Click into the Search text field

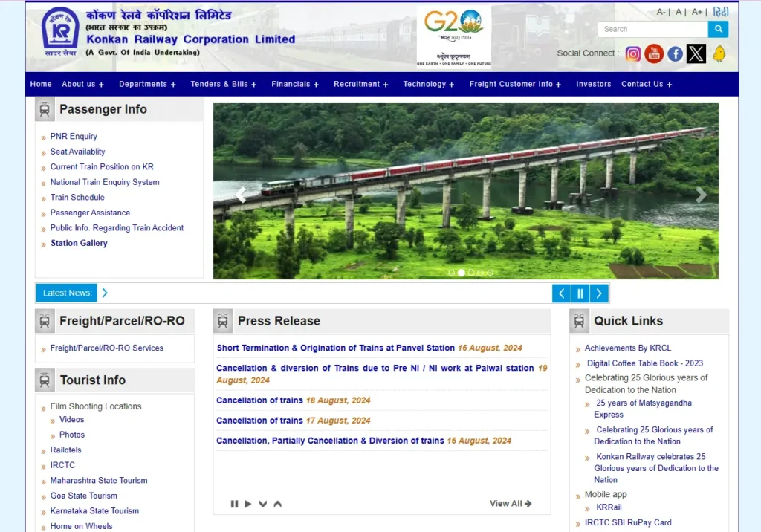click(x=652, y=29)
